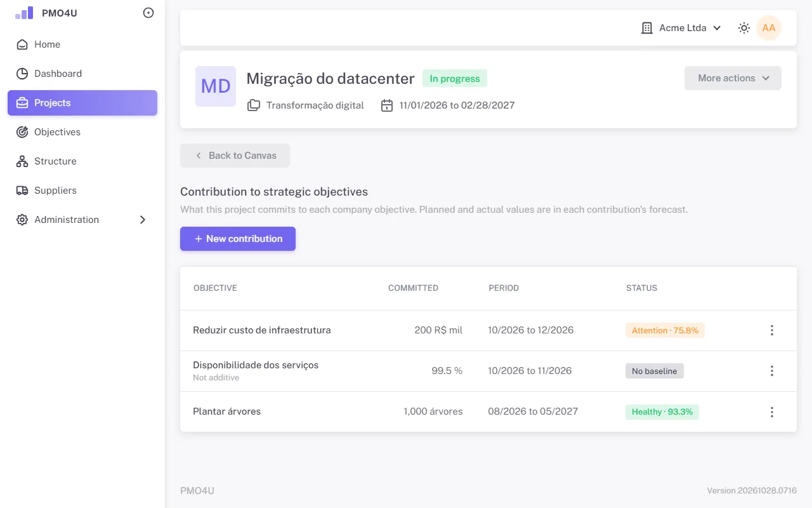Click the Administration gear icon
Image resolution: width=812 pixels, height=508 pixels.
pos(22,220)
